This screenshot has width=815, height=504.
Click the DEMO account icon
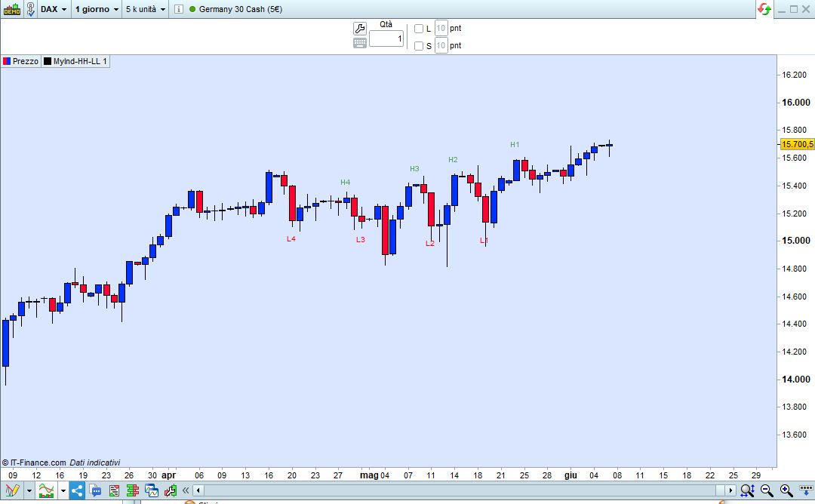(12, 9)
